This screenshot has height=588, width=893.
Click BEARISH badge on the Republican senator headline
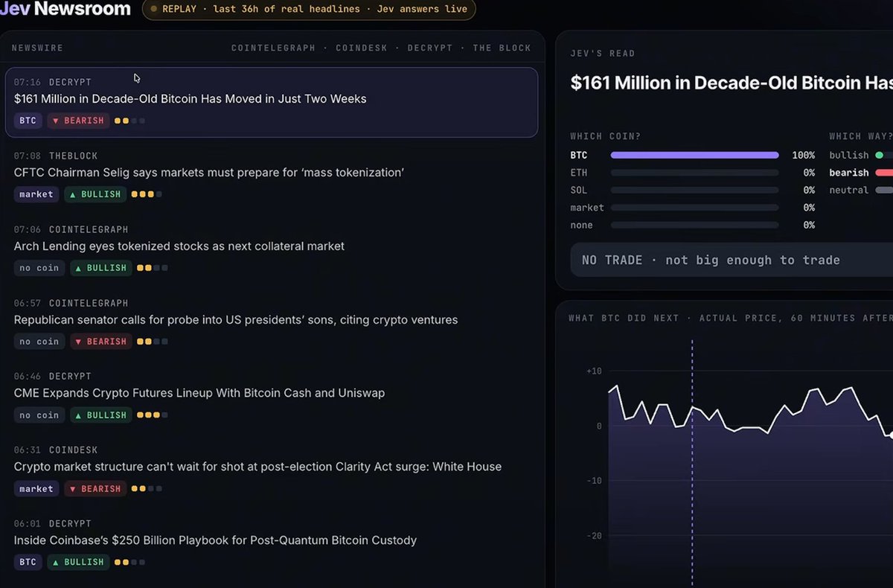(x=101, y=342)
